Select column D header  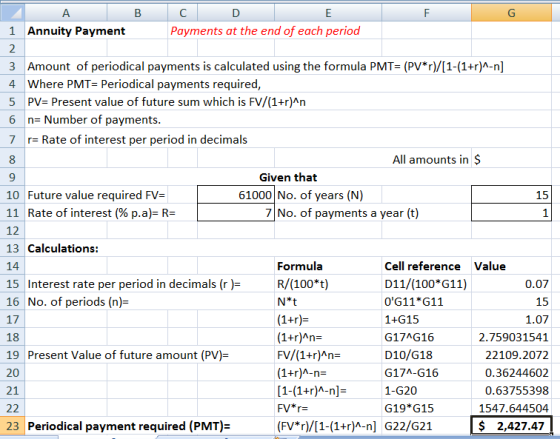pyautogui.click(x=236, y=13)
